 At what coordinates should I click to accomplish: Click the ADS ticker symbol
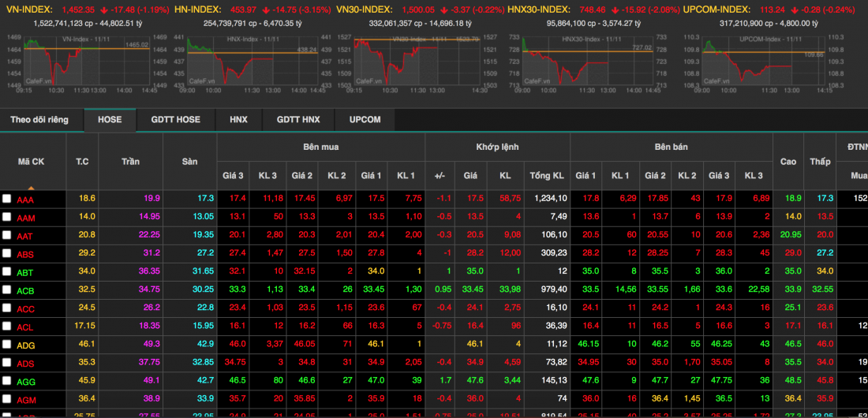click(25, 363)
